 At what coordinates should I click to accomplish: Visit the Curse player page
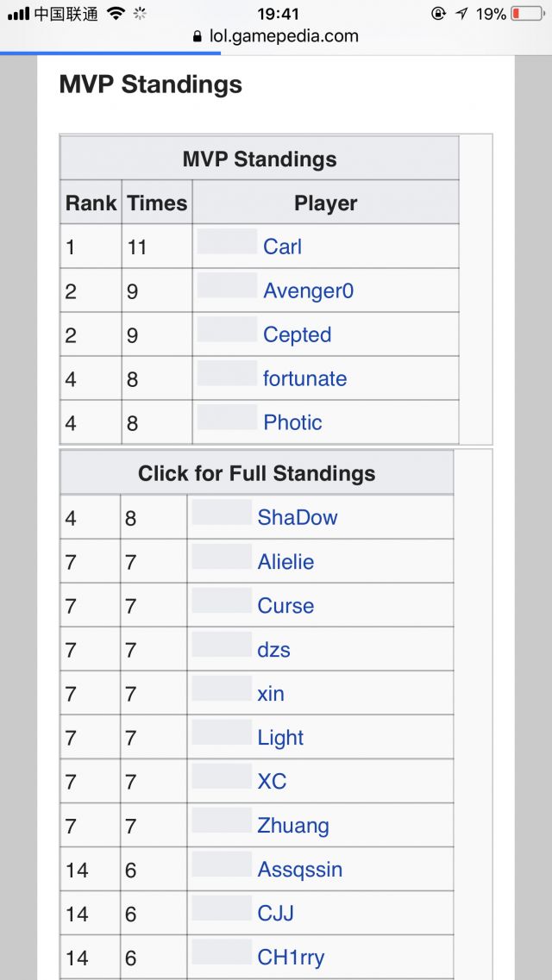[285, 606]
